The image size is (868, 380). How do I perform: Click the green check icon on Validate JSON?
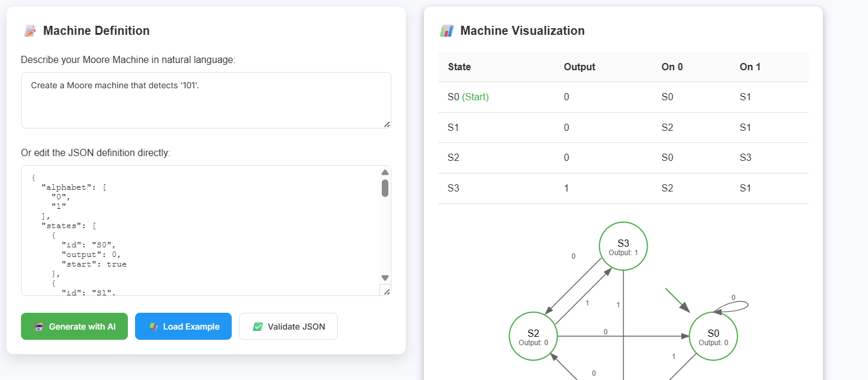(258, 326)
